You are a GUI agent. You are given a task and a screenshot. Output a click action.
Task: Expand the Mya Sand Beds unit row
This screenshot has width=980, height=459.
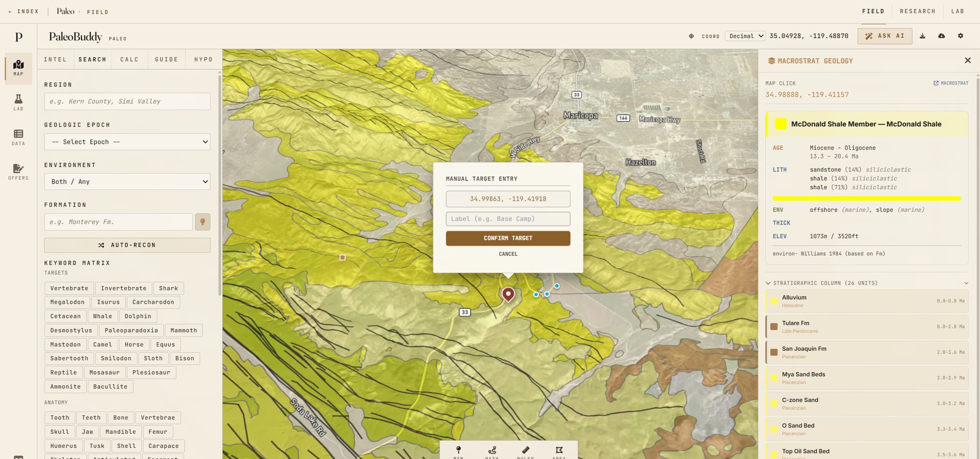pos(867,378)
